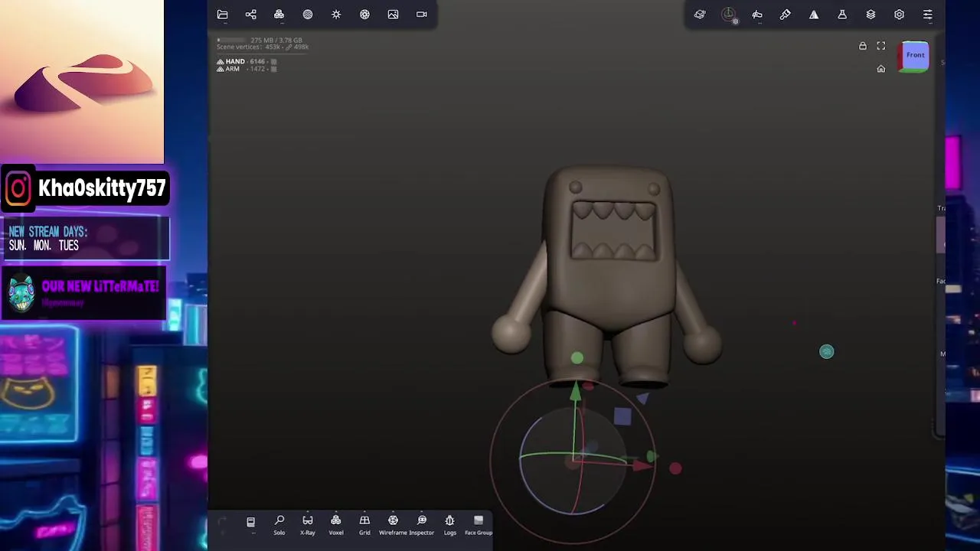Click the Front face of the view cube
Image resolution: width=980 pixels, height=551 pixels.
[x=915, y=55]
